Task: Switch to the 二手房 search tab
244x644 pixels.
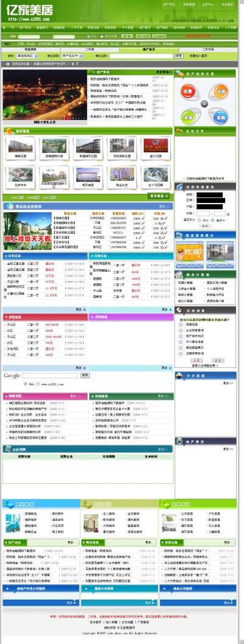Action: (89, 49)
